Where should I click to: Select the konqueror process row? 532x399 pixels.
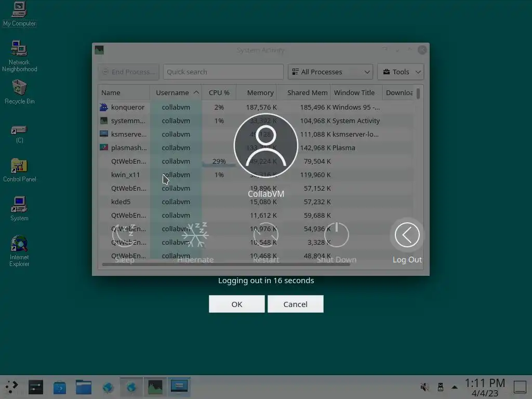[256, 107]
